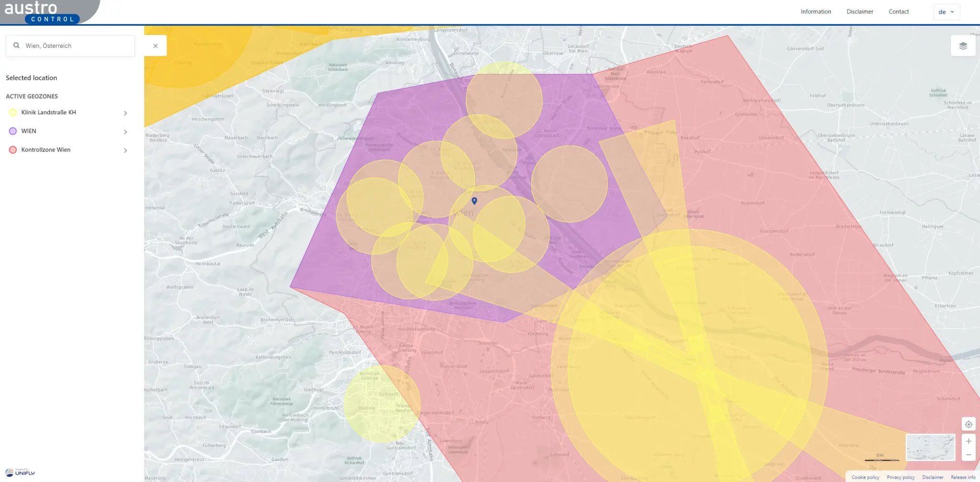The height and width of the screenshot is (482, 980).
Task: Expand the WIEN geozone details
Action: point(125,132)
